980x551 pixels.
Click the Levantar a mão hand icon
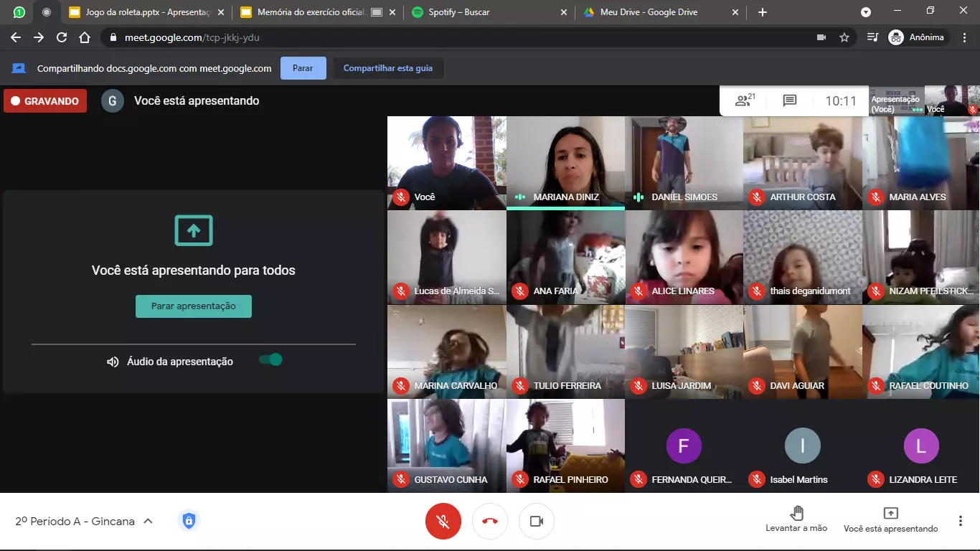coord(796,514)
